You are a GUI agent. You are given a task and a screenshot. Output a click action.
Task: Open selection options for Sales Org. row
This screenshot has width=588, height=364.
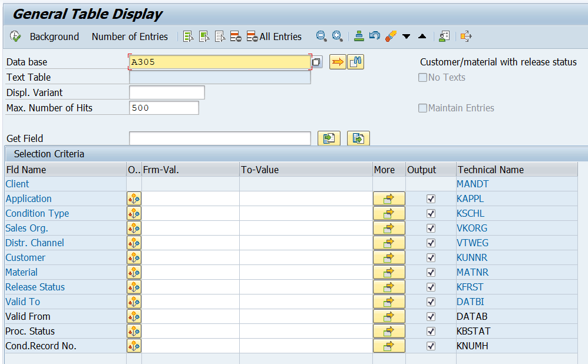tap(134, 228)
